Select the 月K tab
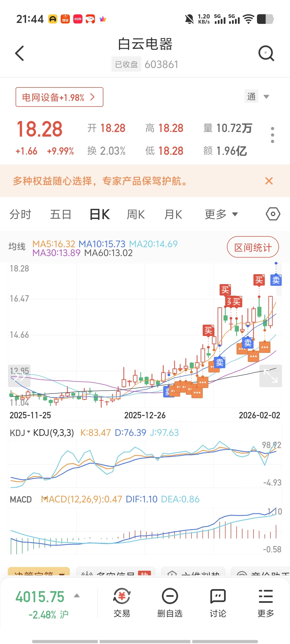290x644 pixels. 173,214
